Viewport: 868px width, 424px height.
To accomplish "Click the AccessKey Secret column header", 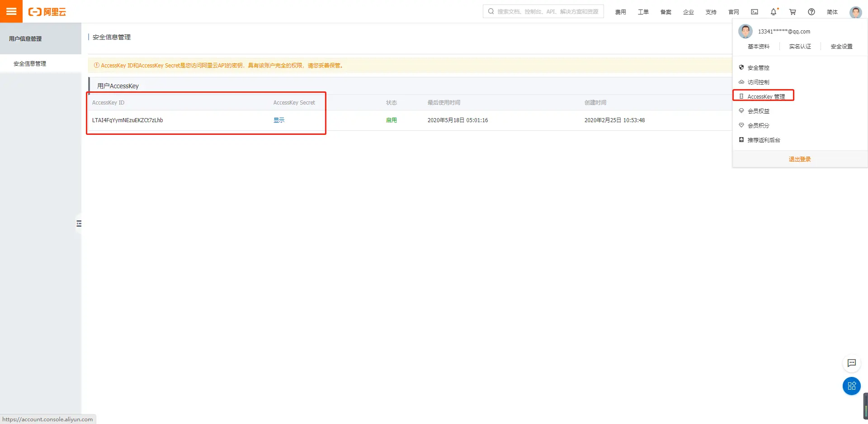I will [x=294, y=103].
